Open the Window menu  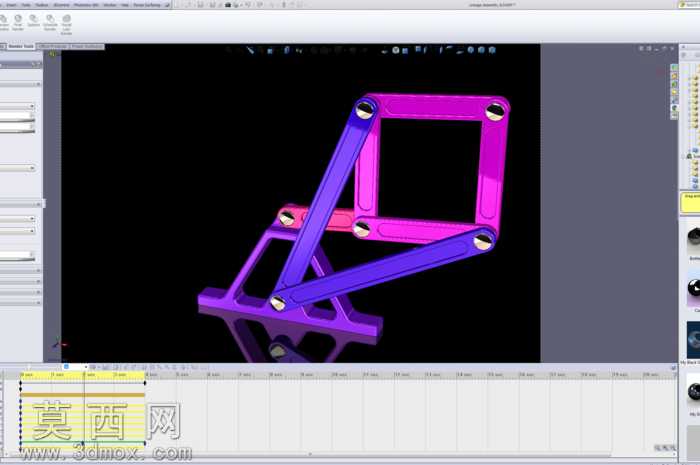coord(110,5)
